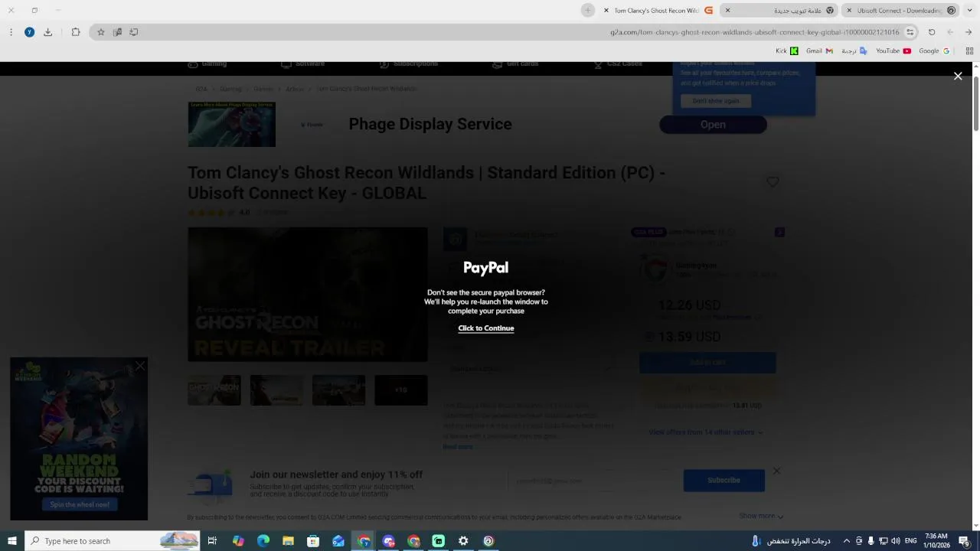Click the 'Don't show again' button
Viewport: 980px width, 551px height.
(716, 101)
